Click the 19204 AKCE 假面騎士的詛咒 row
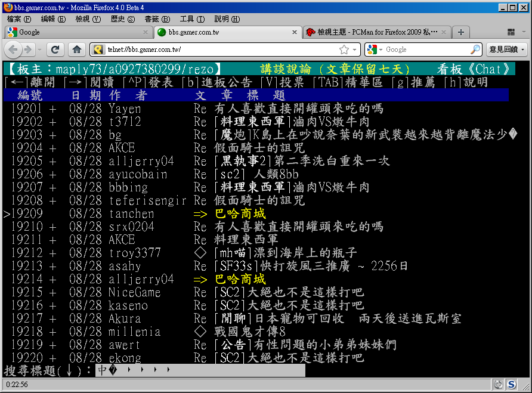The image size is (532, 393). (x=157, y=148)
